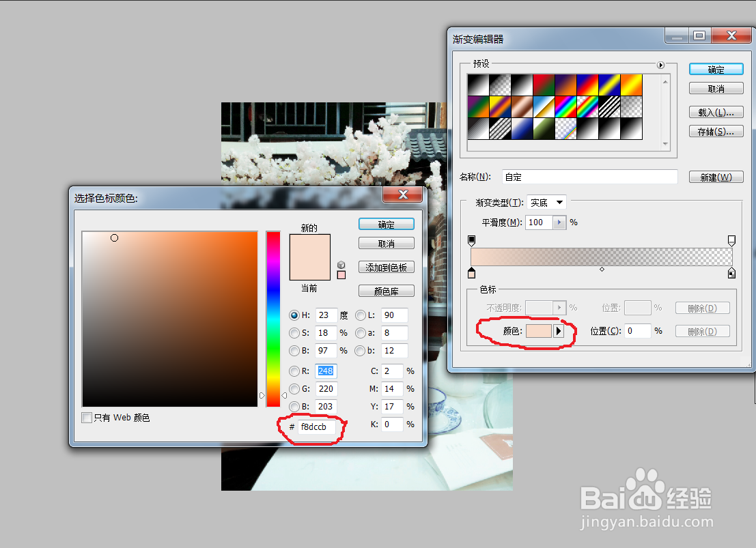Click the 新建(W) button
756x548 pixels.
pos(716,177)
